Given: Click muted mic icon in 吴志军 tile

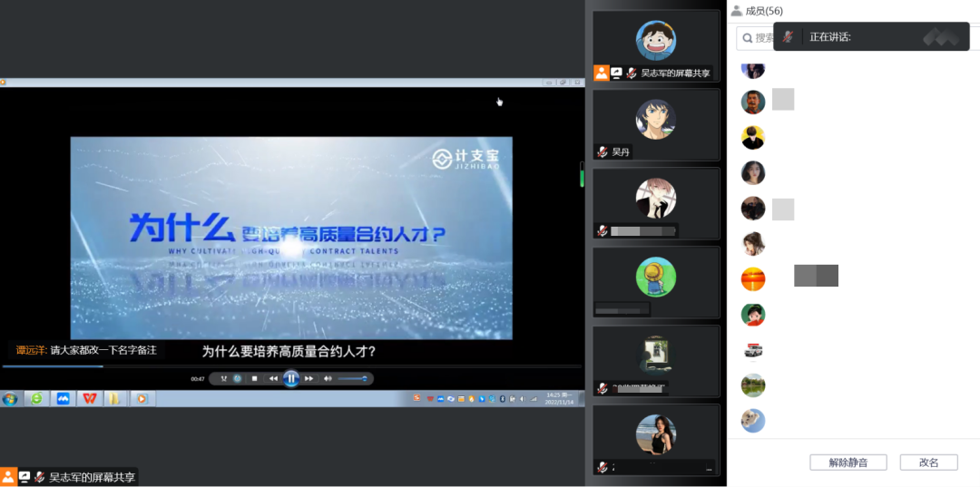Looking at the screenshot, I should 632,73.
